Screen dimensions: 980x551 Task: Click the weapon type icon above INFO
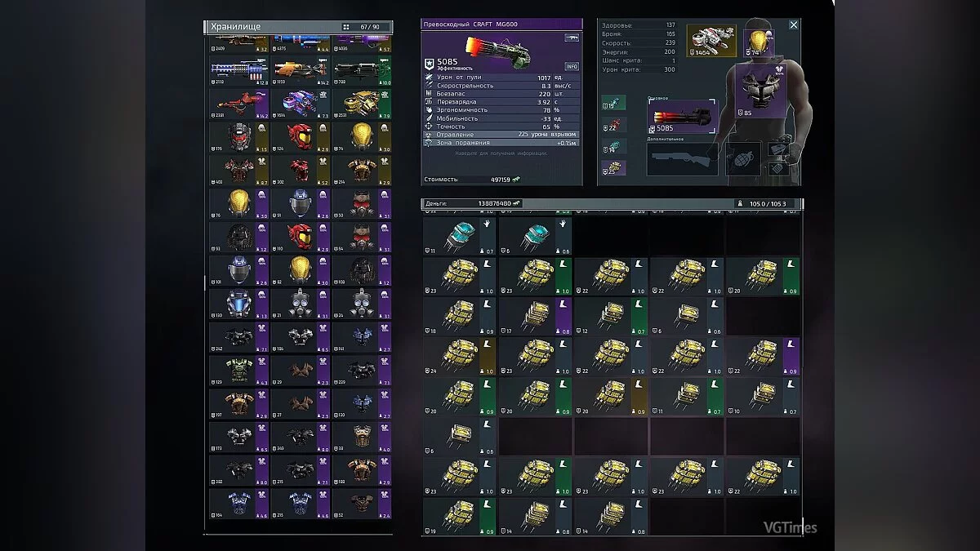(571, 38)
